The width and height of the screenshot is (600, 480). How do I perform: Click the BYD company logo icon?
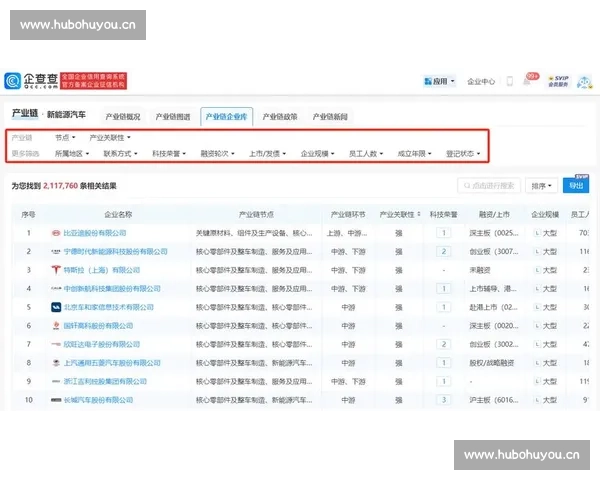click(x=57, y=233)
